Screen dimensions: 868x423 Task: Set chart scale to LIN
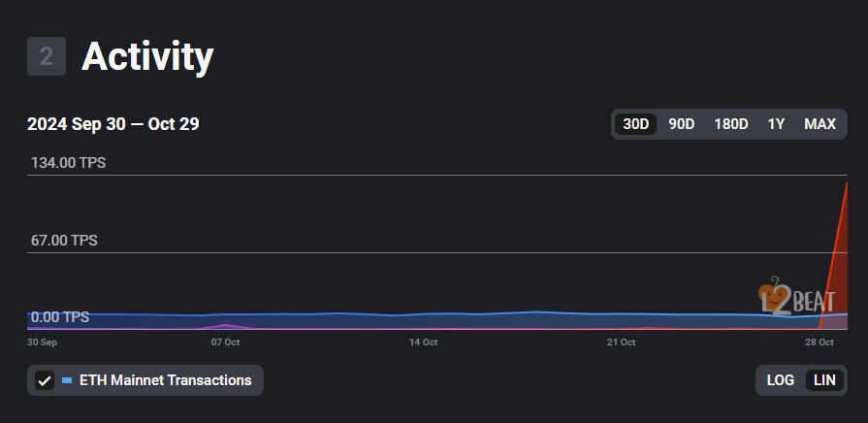[824, 380]
